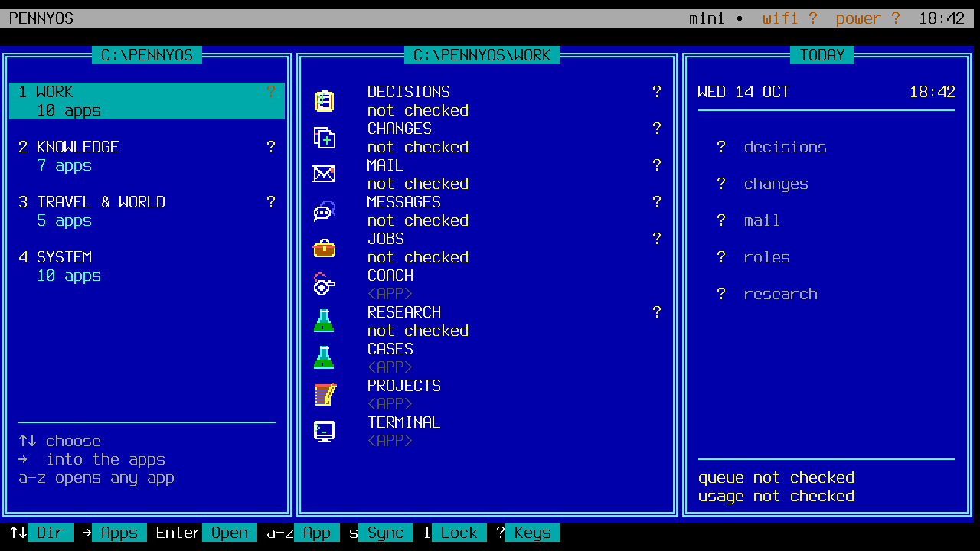Select the 1 WORK directory
980x551 pixels.
(x=147, y=101)
